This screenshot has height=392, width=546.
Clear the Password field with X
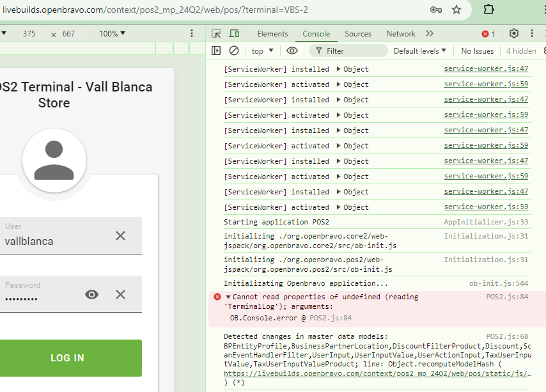(x=120, y=295)
